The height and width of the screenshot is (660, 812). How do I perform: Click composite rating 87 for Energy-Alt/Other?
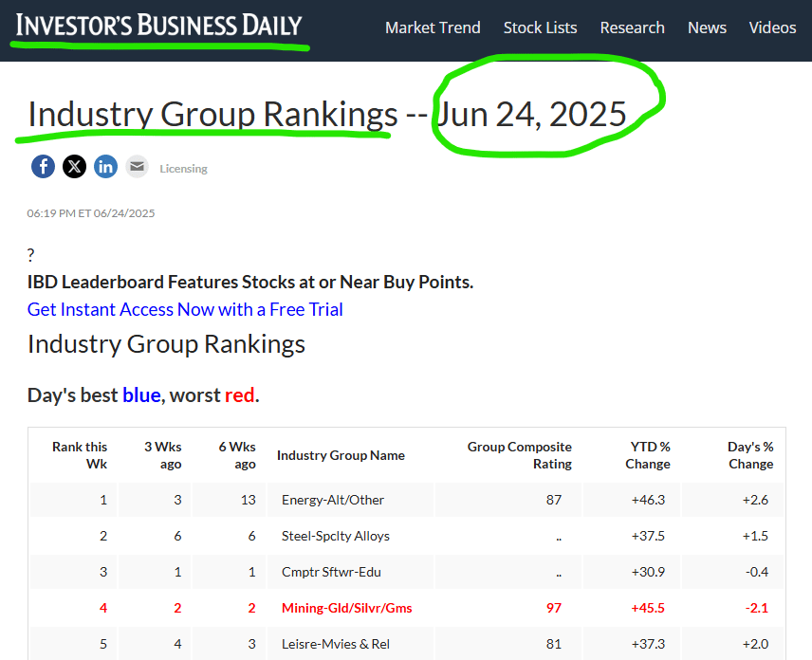click(554, 500)
